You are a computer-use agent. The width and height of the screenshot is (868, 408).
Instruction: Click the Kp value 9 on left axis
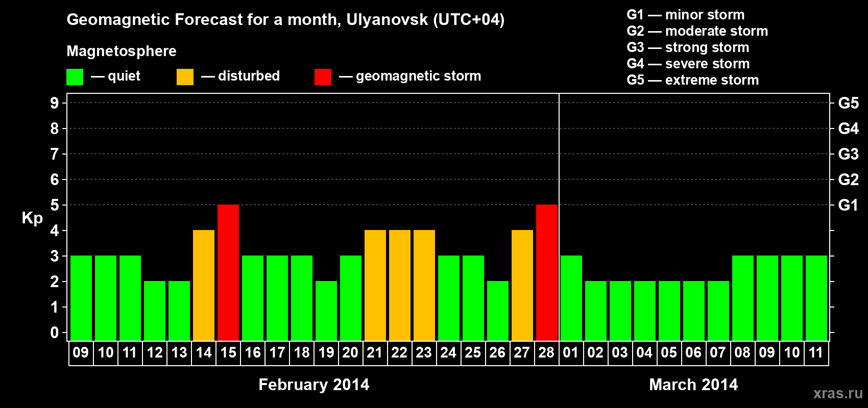[55, 103]
